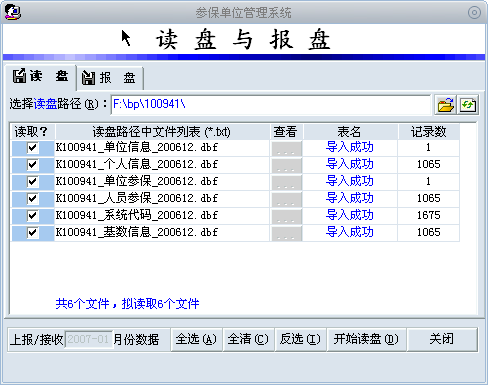Click the 选择读盘路径 (R) label
The image size is (488, 385).
[58, 104]
